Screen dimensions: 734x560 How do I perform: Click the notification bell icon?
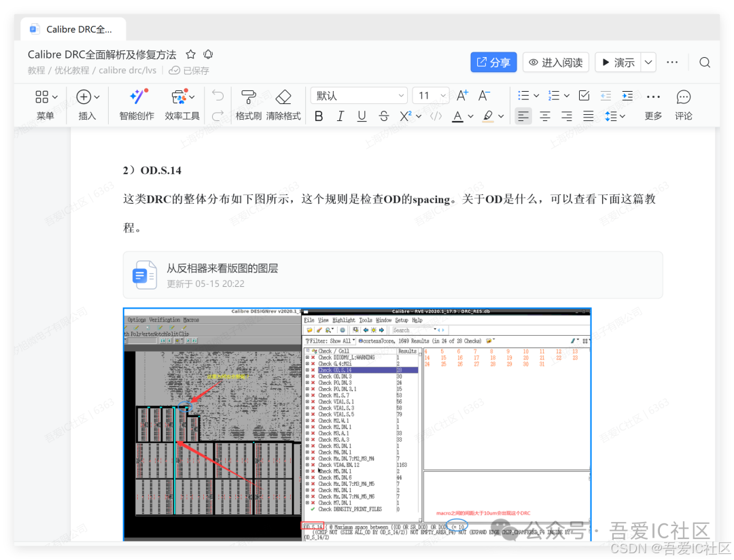209,54
